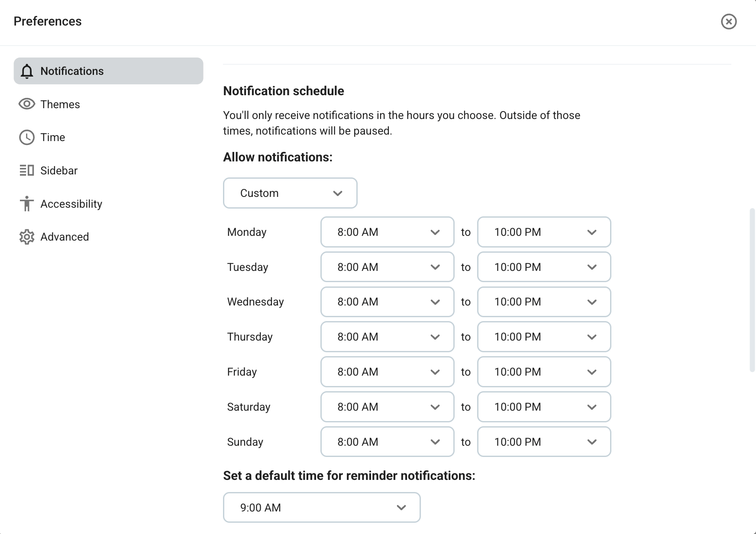Click the Notification schedule heading

click(x=284, y=91)
